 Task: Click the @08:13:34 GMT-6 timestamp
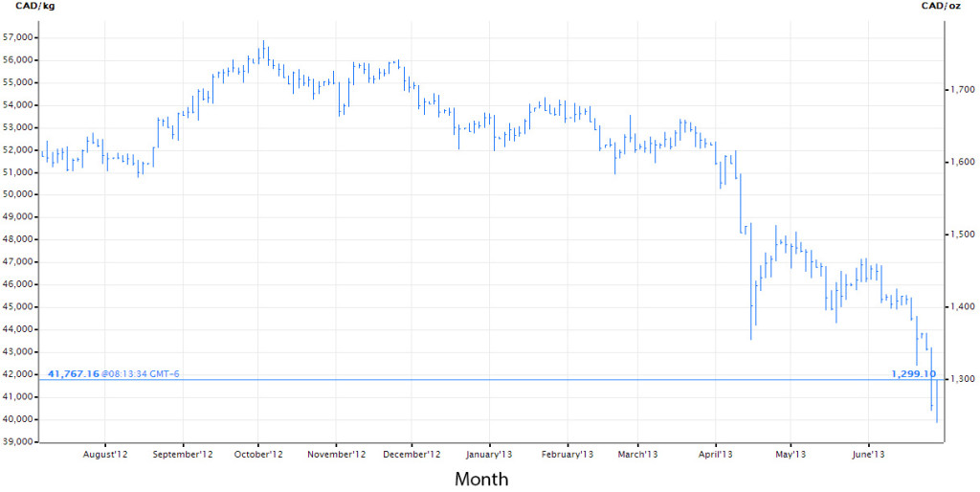point(140,374)
